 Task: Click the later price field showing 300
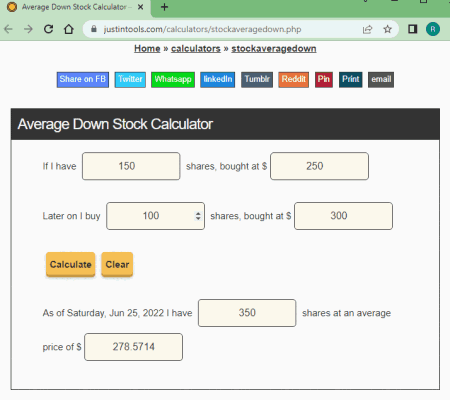coord(343,216)
